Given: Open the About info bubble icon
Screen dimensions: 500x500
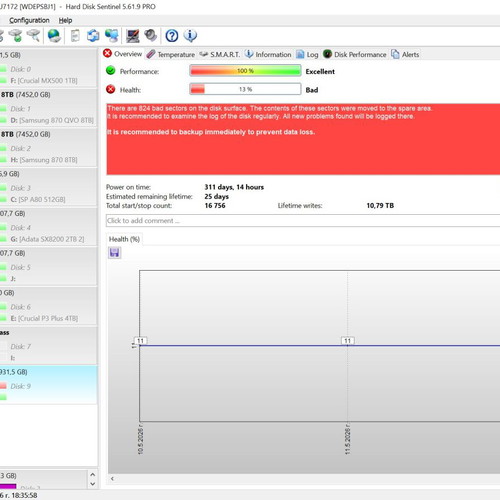Looking at the screenshot, I should 190,36.
